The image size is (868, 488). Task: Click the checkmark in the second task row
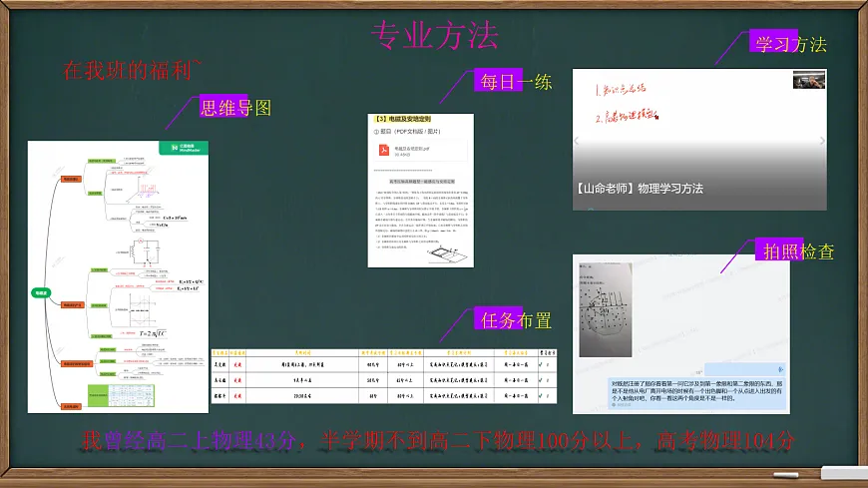(x=541, y=380)
